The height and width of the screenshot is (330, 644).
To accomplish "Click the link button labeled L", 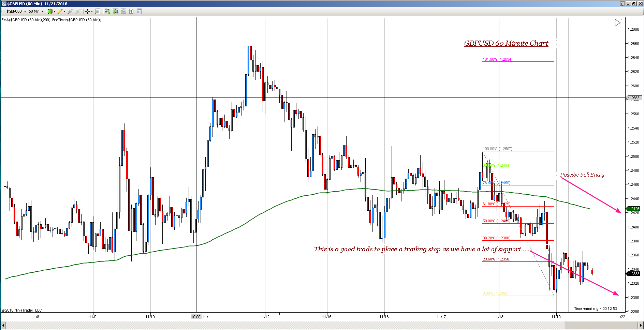I will (622, 4).
